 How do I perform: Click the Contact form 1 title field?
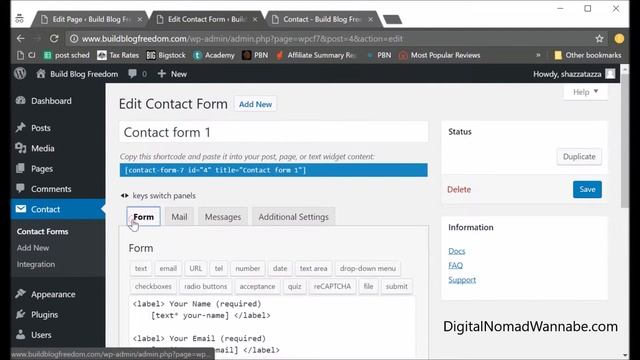tap(273, 132)
